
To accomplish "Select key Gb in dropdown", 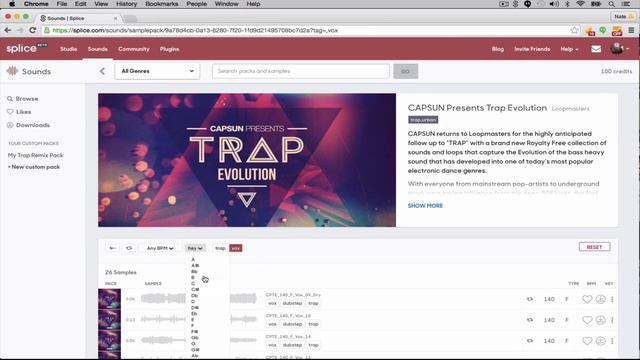I will pos(195,338).
